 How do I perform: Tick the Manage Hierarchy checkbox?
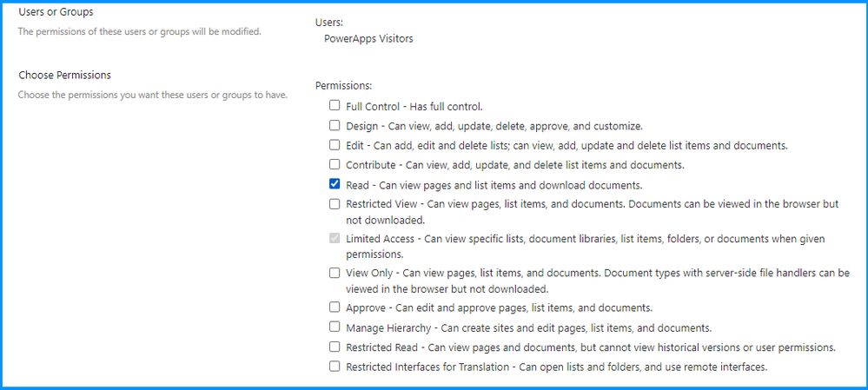[x=335, y=327]
